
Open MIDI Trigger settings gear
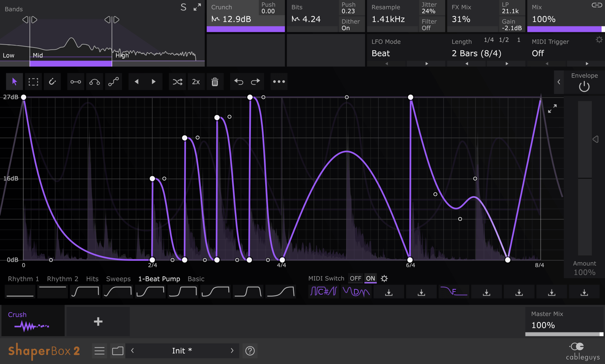point(599,40)
